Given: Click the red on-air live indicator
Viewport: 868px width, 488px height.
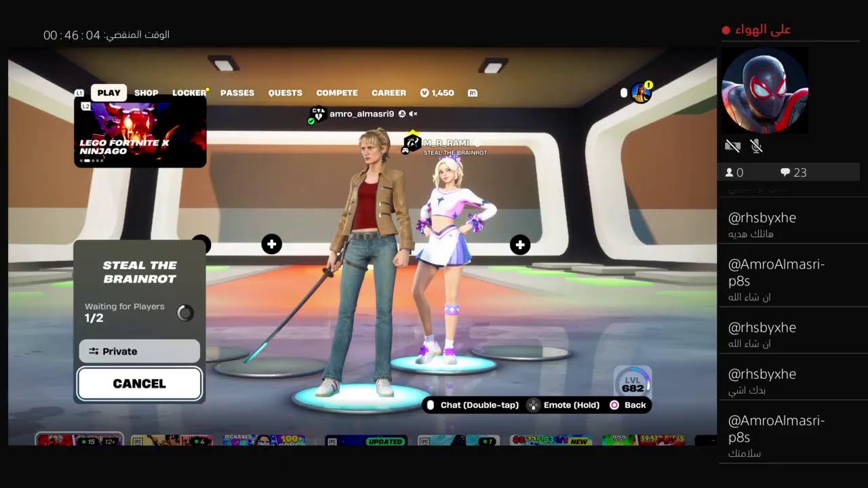Looking at the screenshot, I should click(726, 30).
